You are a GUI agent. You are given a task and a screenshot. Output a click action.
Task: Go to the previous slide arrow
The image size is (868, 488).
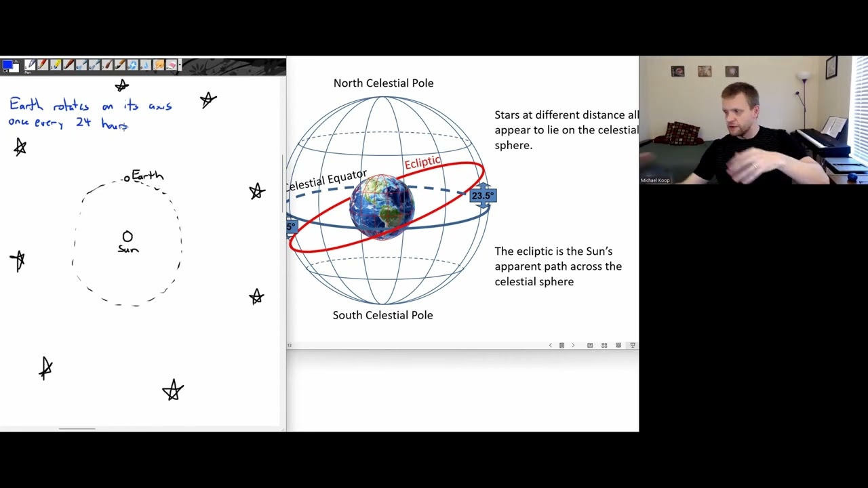pyautogui.click(x=551, y=346)
